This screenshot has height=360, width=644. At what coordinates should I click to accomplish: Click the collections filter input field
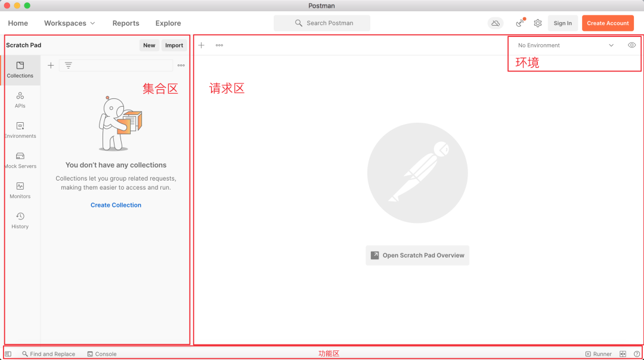tap(116, 66)
